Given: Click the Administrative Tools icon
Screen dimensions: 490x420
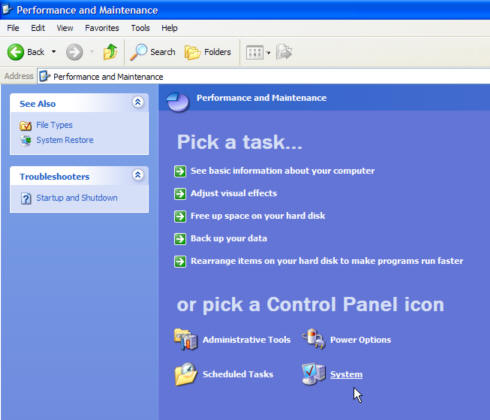Looking at the screenshot, I should 186,339.
